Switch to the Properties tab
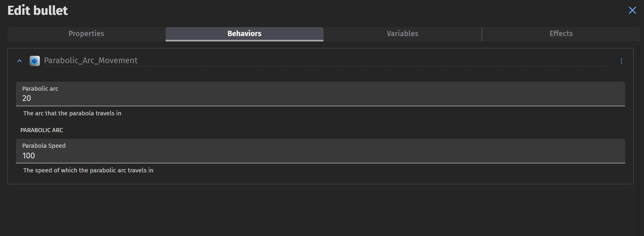Screen dimensions: 644x236 click(86, 34)
